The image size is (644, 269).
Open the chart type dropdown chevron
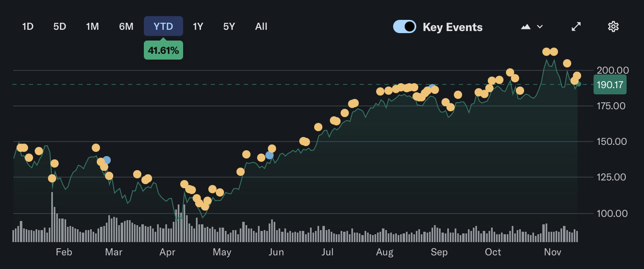539,26
